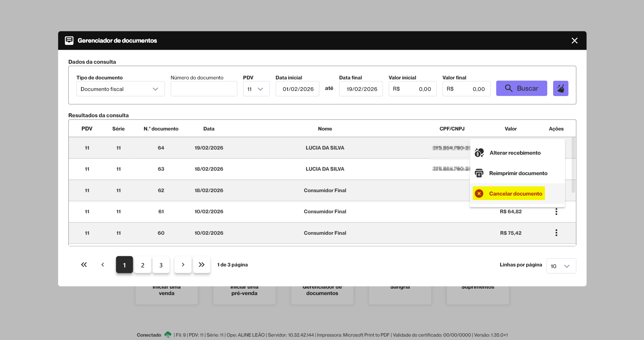The image size is (644, 340).
Task: Advance to the next results page
Action: [183, 265]
